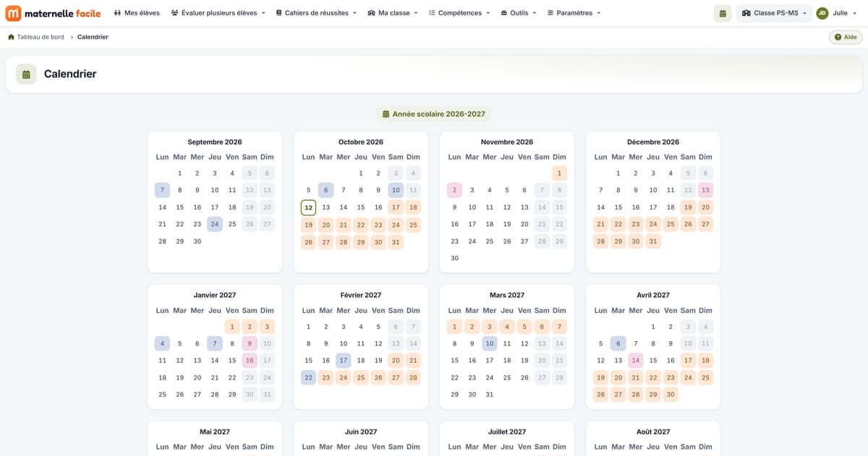The image size is (868, 456).
Task: Select 31 Décembre 2026 holiday day
Action: pyautogui.click(x=653, y=241)
